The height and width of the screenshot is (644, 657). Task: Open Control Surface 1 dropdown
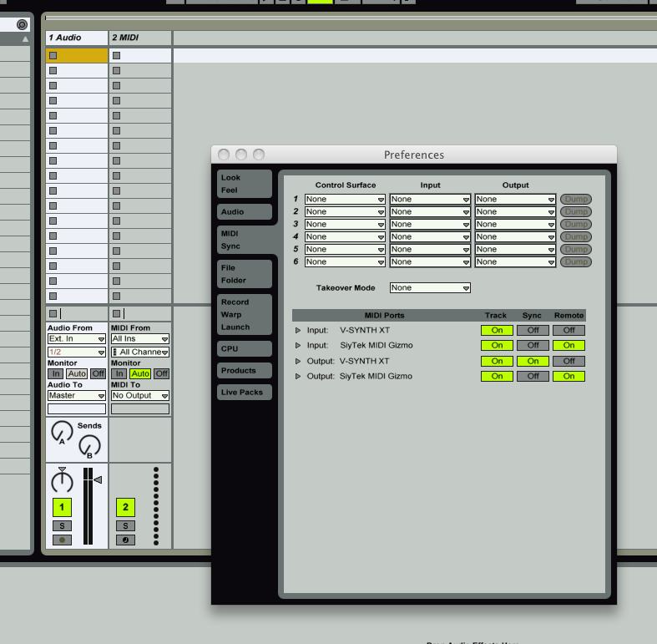tap(345, 199)
